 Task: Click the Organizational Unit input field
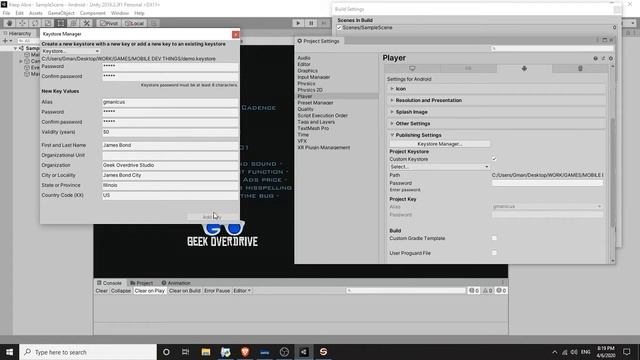[170, 155]
